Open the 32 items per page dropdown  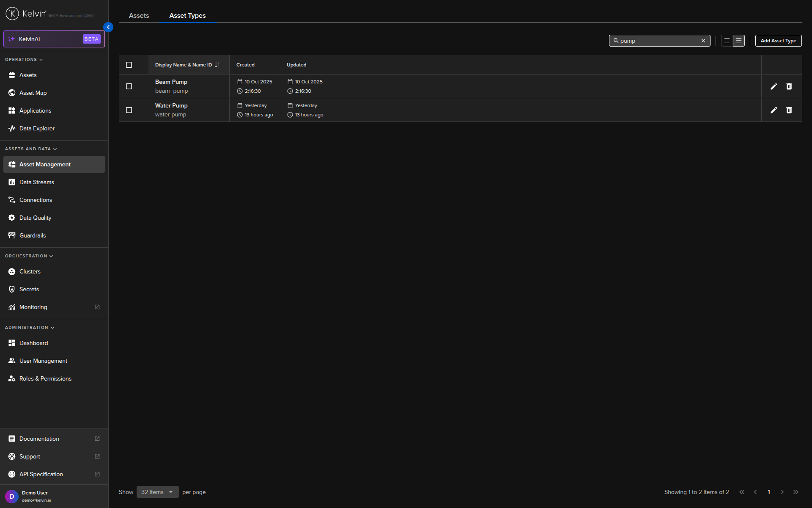coord(157,492)
